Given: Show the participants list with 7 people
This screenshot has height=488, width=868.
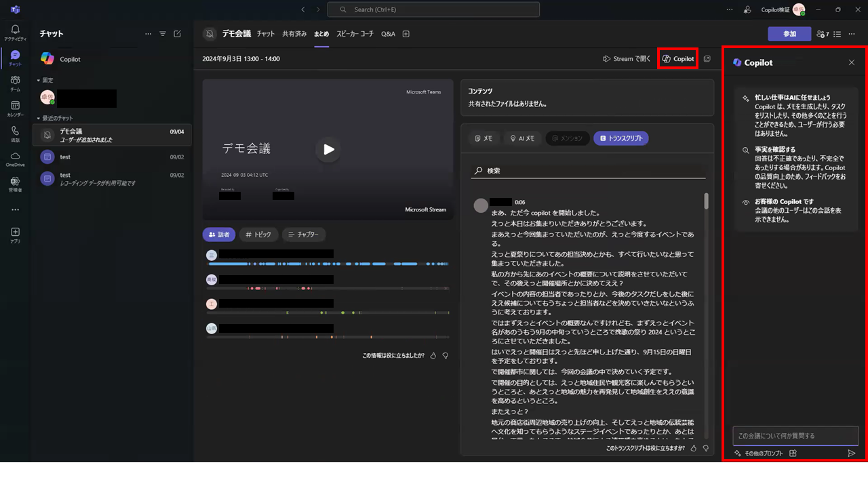Looking at the screenshot, I should click(x=823, y=34).
